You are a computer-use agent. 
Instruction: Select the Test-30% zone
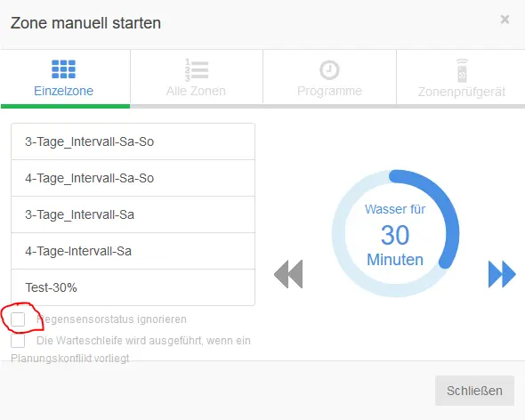(x=133, y=287)
